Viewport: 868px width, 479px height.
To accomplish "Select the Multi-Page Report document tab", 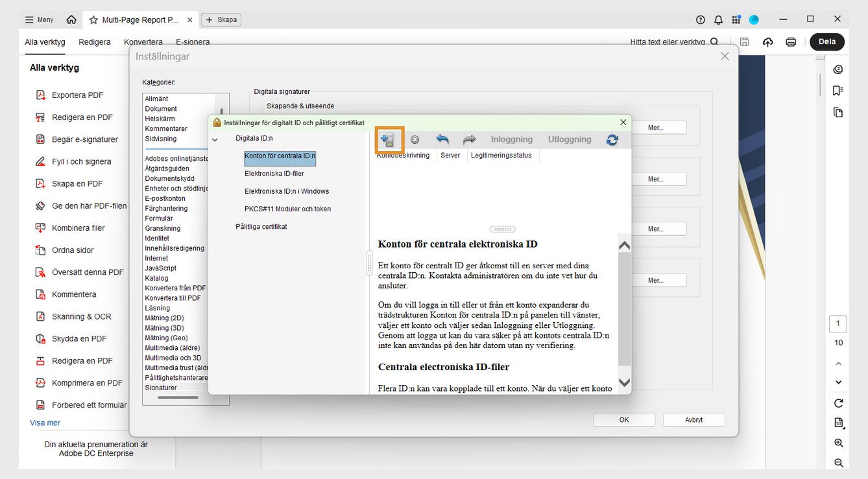I will click(x=139, y=20).
